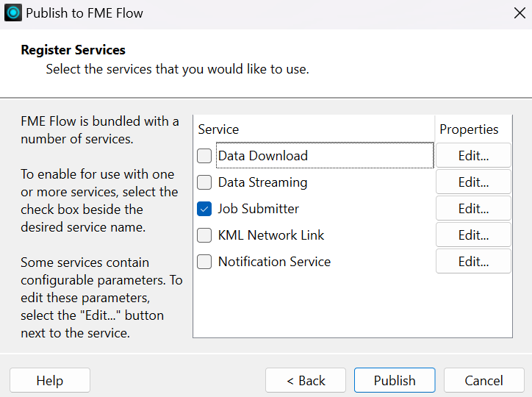The width and height of the screenshot is (532, 397).
Task: Enable the KML Network Link checkbox
Action: point(204,235)
